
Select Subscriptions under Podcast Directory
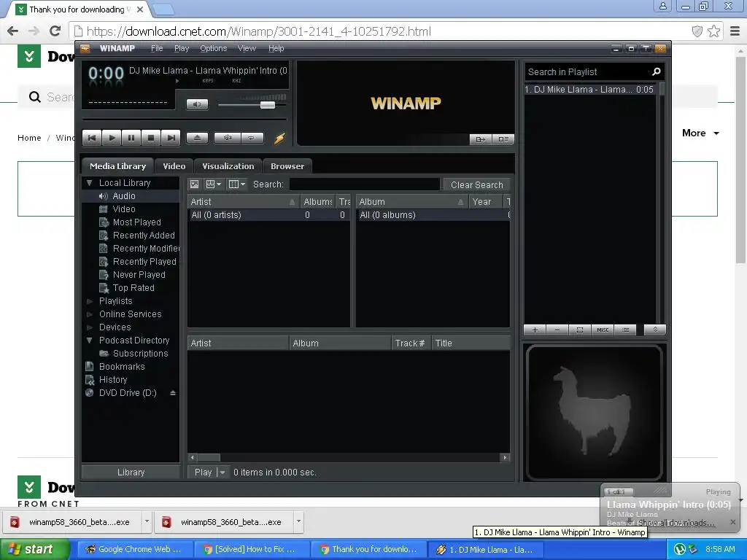[x=140, y=354]
